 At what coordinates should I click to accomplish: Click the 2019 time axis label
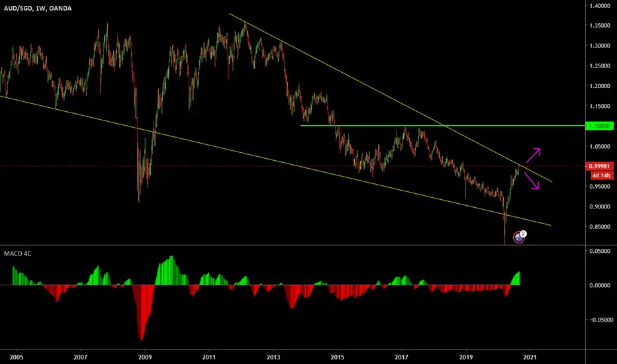tap(466, 357)
